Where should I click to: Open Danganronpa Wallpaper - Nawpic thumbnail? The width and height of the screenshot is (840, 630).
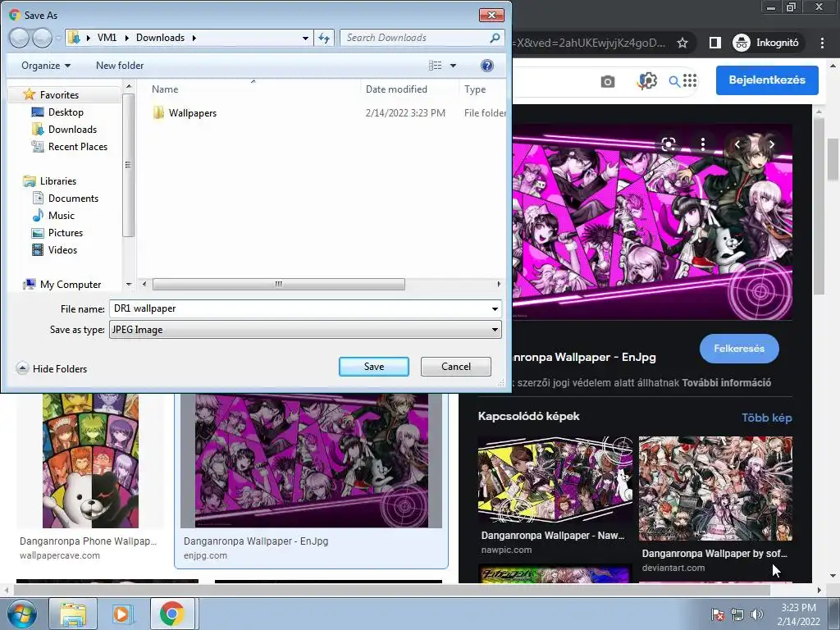click(555, 479)
